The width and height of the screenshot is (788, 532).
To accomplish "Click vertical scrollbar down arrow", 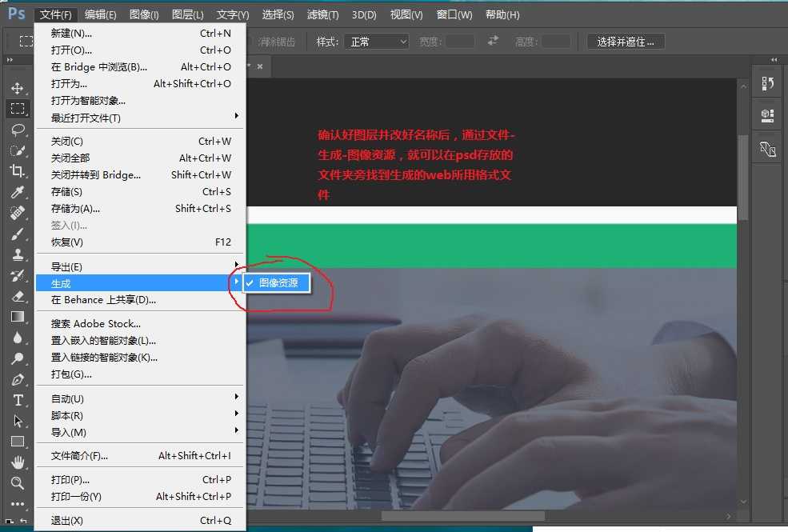I will [743, 502].
